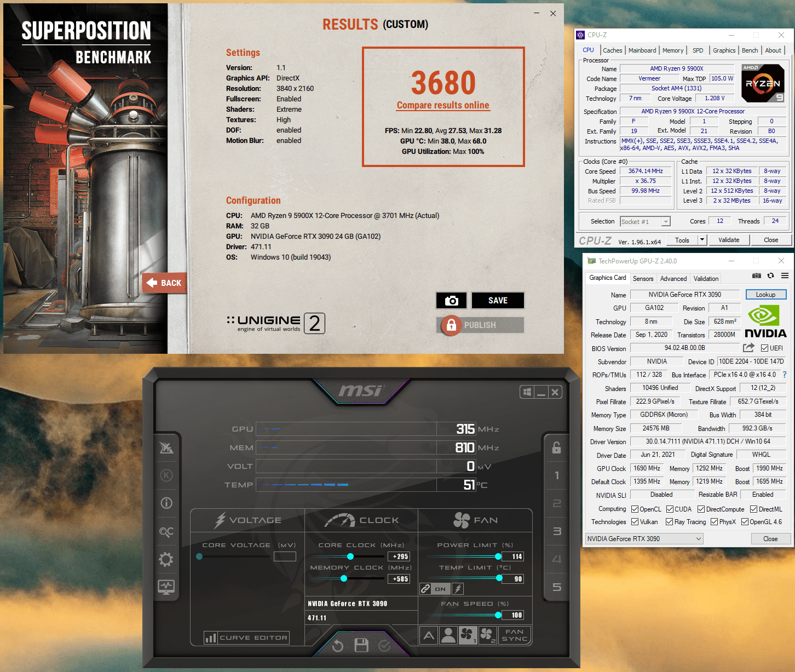Switch to the Sensors tab in GPU-Z
The width and height of the screenshot is (795, 672).
(x=643, y=279)
